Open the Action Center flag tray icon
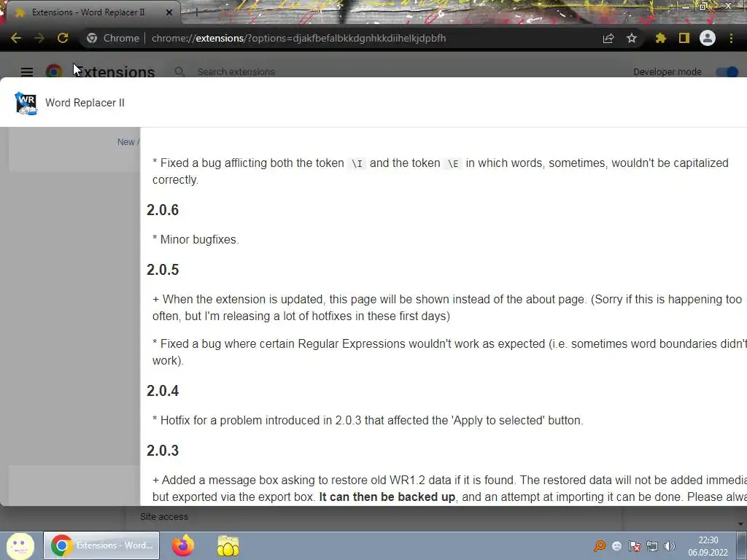The height and width of the screenshot is (560, 747). [x=635, y=545]
